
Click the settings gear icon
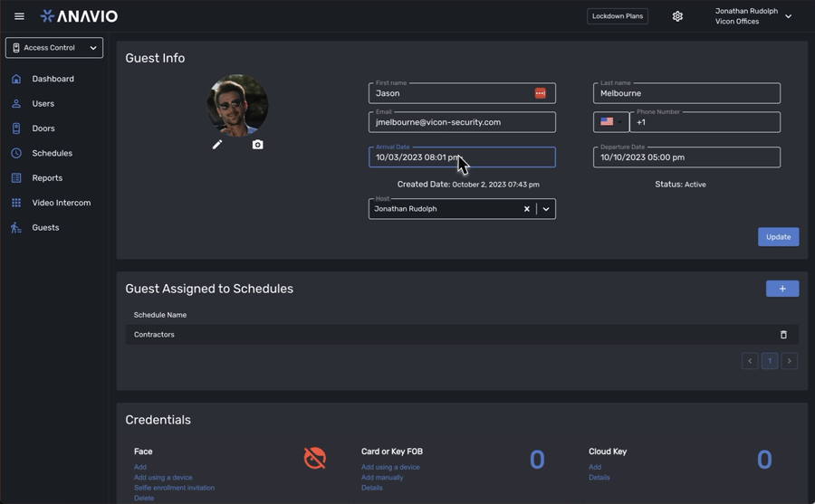[x=677, y=16]
